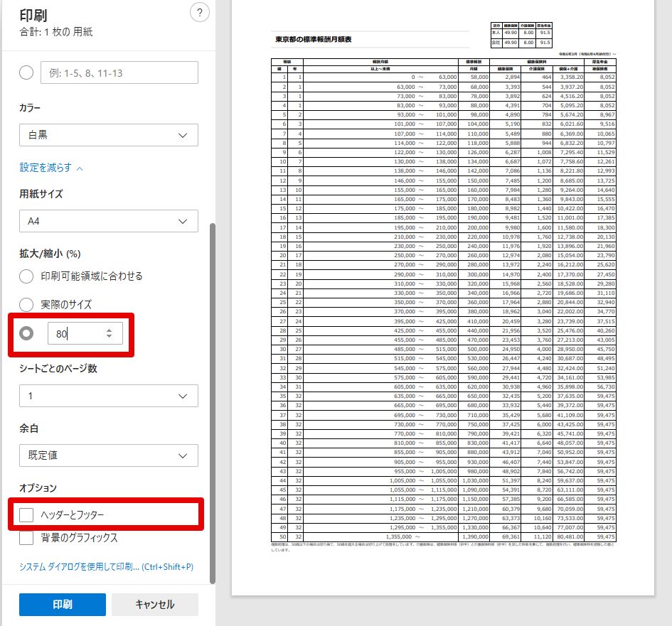Screen dimensions: 672x626
Task: Choose the 実際のサイズ radio option
Action: 26,304
